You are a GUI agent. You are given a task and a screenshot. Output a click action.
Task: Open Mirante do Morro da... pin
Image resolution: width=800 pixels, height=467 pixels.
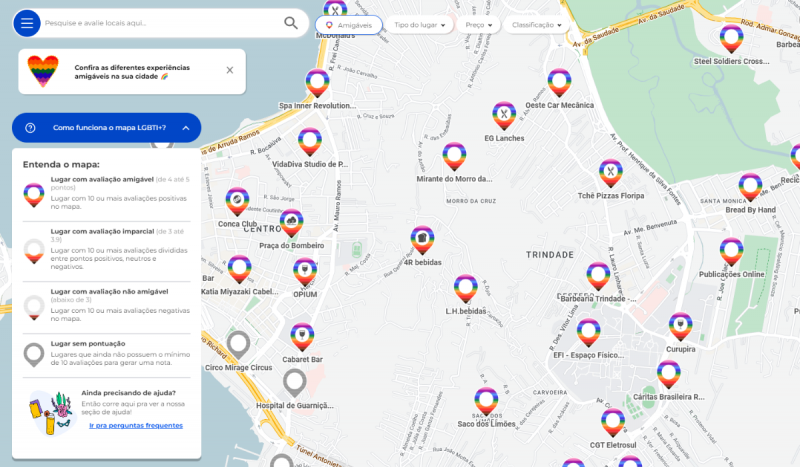pos(454,157)
